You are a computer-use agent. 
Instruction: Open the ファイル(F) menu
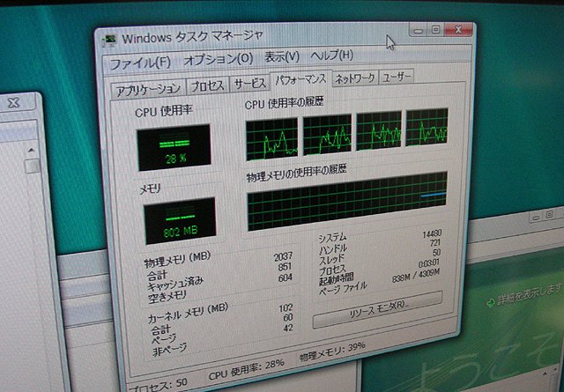tap(139, 63)
